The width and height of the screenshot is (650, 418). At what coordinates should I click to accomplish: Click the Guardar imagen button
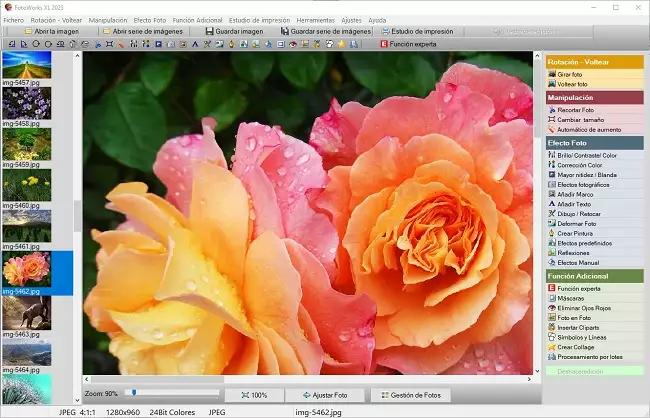235,31
